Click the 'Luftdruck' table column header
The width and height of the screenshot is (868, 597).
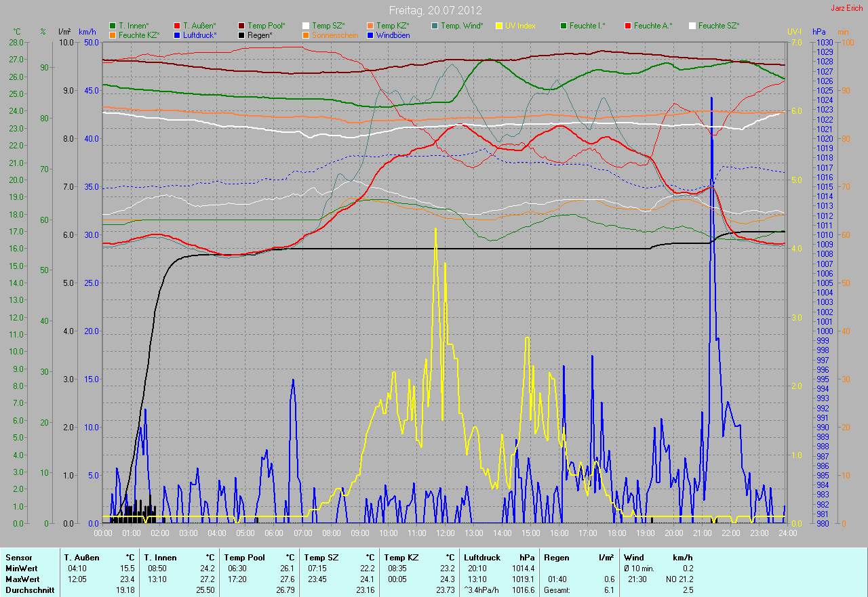point(481,558)
